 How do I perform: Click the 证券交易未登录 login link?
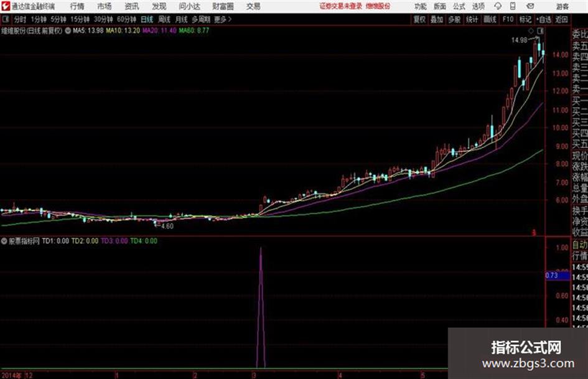pyautogui.click(x=340, y=6)
